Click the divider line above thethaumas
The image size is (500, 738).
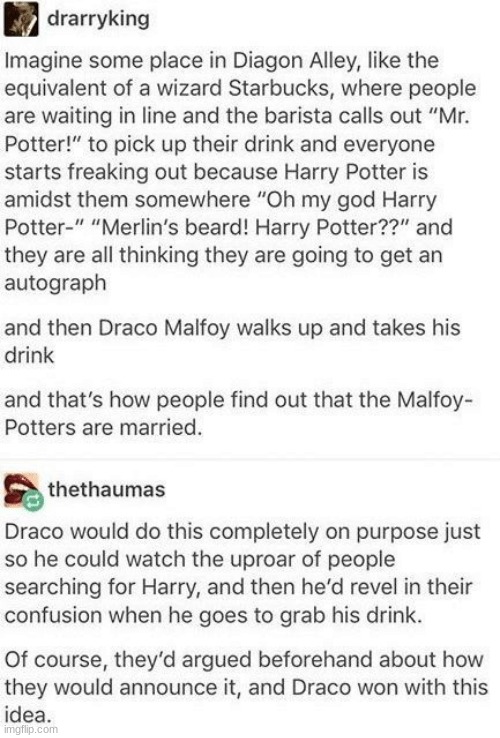click(250, 458)
